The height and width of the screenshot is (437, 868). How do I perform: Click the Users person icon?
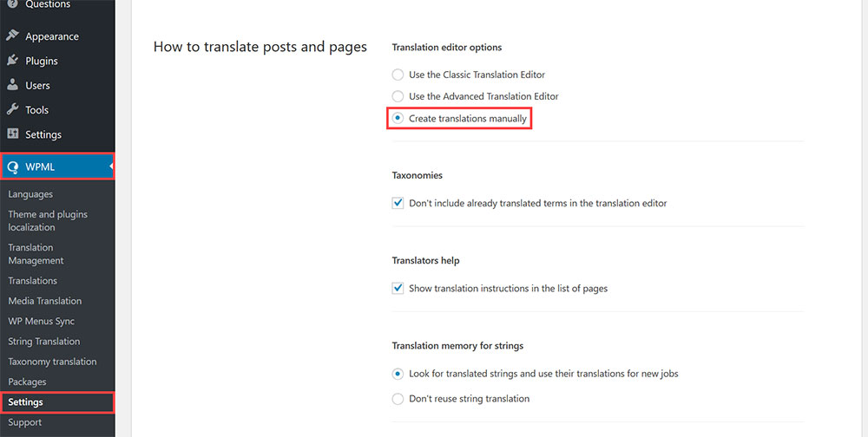point(12,85)
